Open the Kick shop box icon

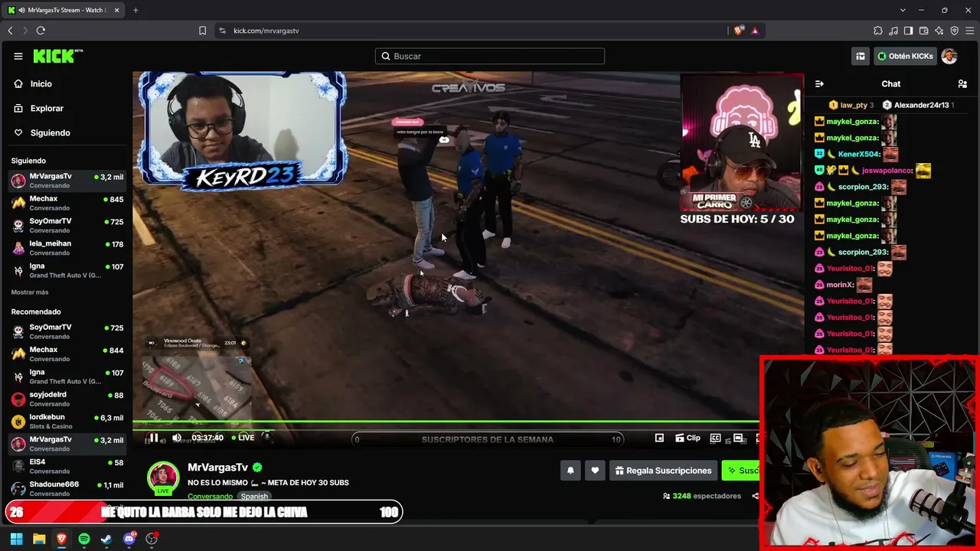pos(861,56)
